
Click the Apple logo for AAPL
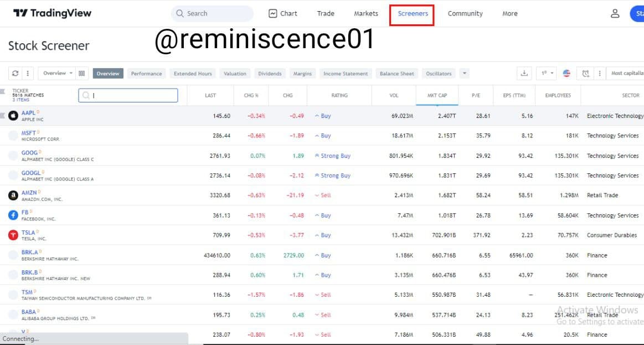pyautogui.click(x=13, y=115)
